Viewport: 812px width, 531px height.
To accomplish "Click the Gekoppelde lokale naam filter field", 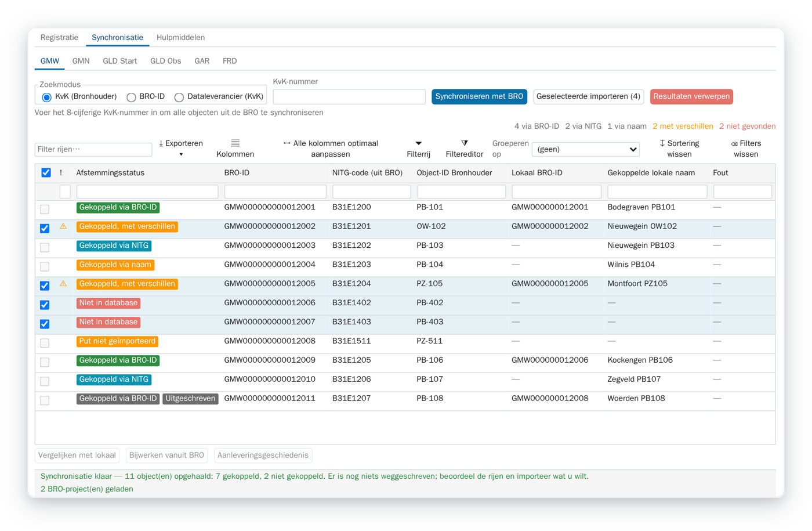I will pyautogui.click(x=657, y=192).
